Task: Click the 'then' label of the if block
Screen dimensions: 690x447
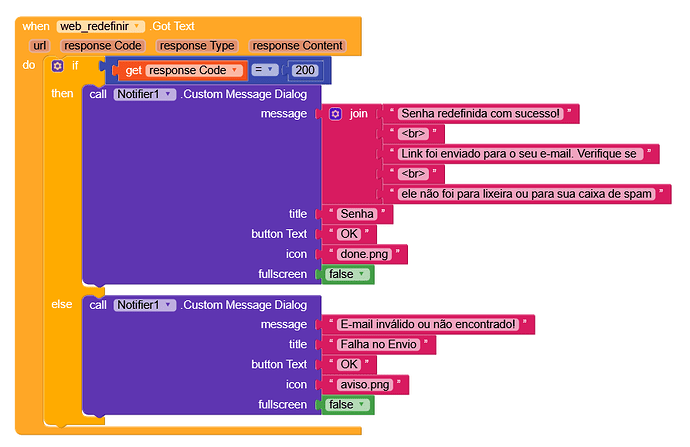Action: tap(62, 94)
